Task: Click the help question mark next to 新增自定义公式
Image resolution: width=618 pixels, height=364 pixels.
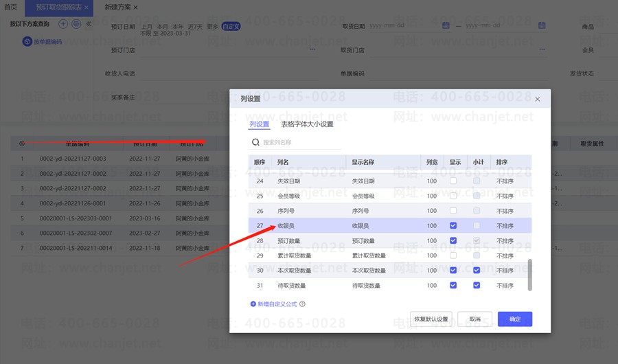Action: pos(302,304)
